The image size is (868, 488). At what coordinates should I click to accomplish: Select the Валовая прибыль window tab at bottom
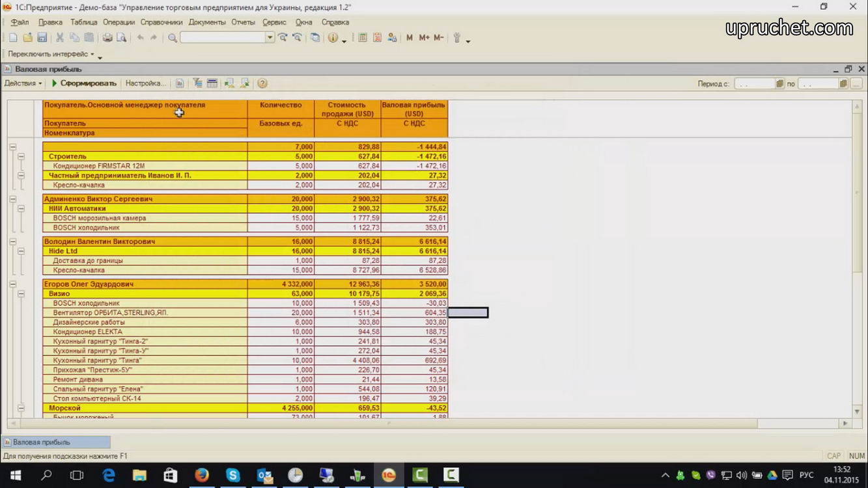click(x=56, y=442)
